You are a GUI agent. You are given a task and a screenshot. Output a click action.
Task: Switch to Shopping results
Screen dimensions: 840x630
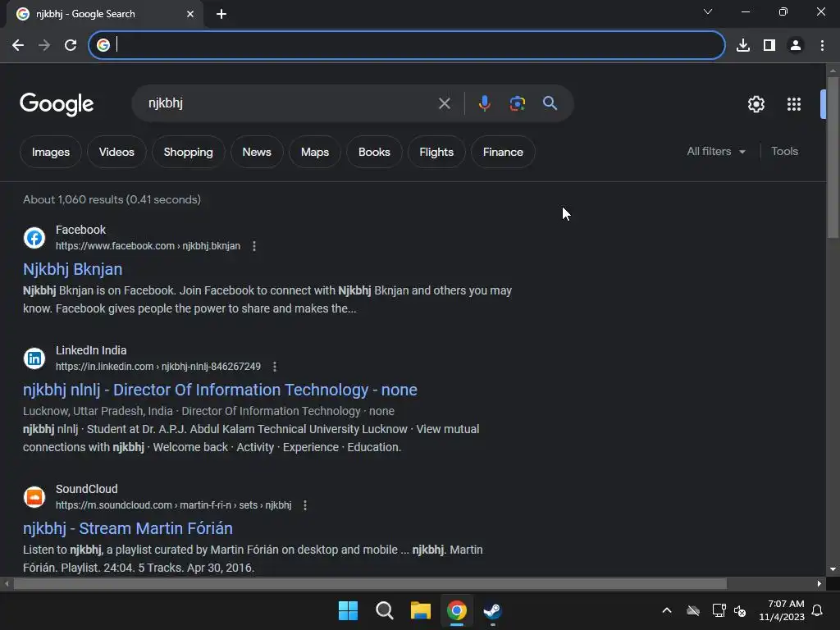click(x=188, y=152)
